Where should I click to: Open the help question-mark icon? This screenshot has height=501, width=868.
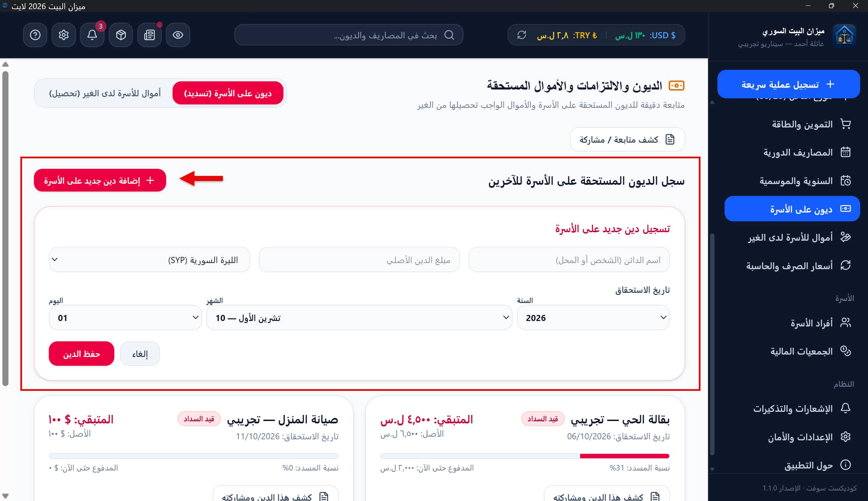coord(35,35)
